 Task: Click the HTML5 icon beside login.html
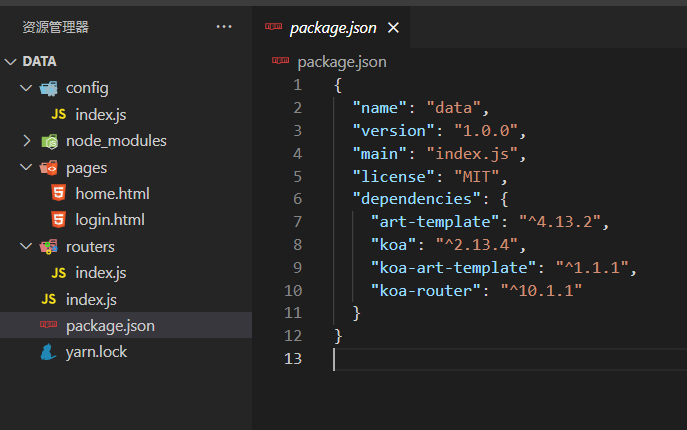pyautogui.click(x=58, y=220)
